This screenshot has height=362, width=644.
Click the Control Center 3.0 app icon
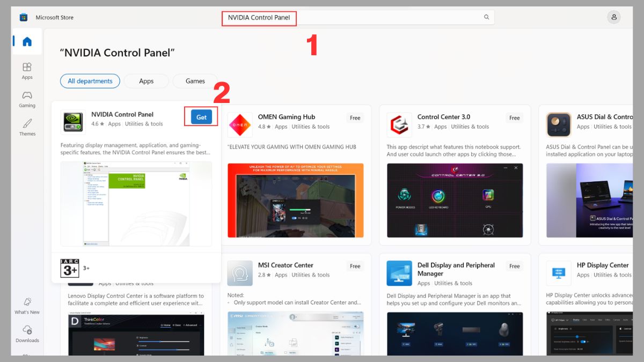point(399,125)
